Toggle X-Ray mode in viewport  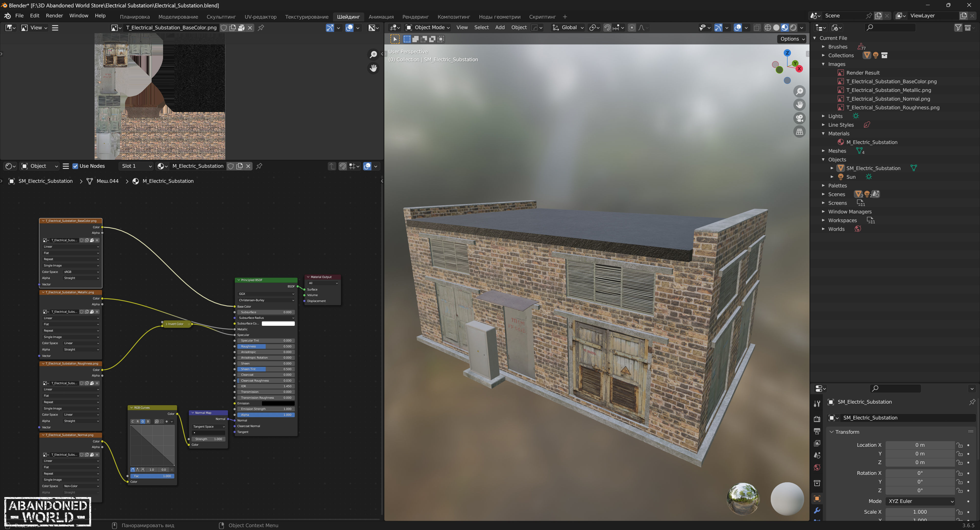click(x=757, y=27)
